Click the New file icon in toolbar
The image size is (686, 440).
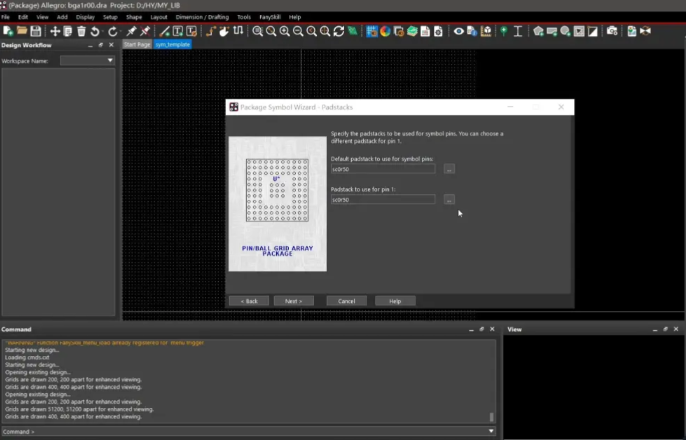point(7,31)
